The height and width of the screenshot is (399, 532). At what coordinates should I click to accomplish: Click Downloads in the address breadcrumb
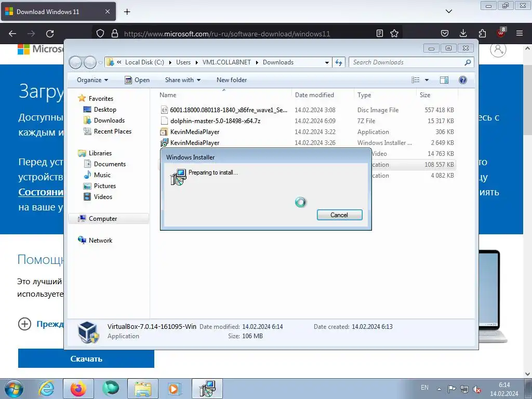pyautogui.click(x=278, y=62)
